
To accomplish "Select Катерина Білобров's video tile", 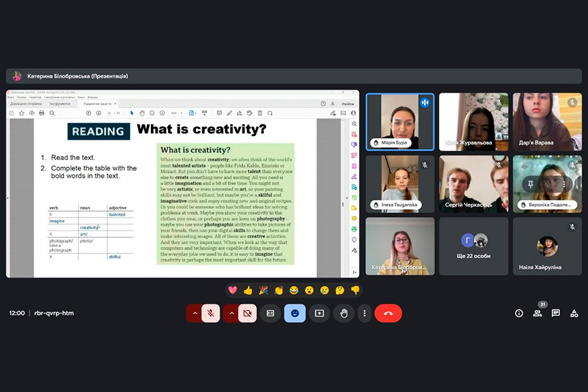I will 400,246.
